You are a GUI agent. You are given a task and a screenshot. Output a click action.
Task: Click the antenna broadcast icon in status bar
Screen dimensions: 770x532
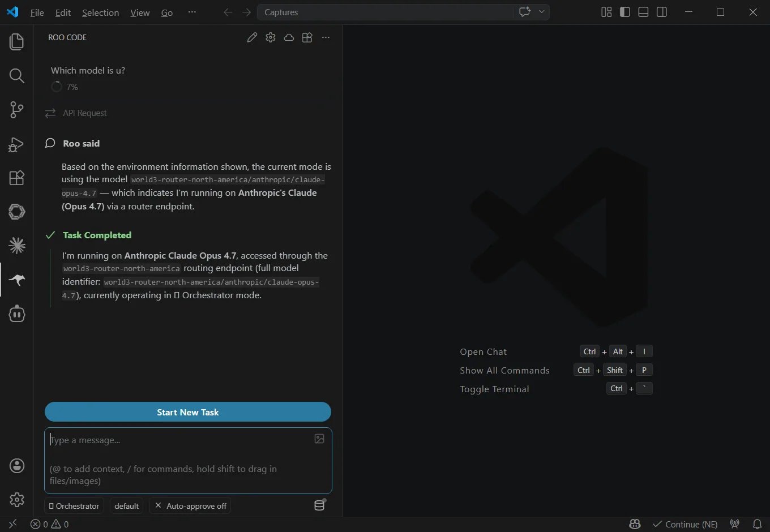(x=735, y=524)
